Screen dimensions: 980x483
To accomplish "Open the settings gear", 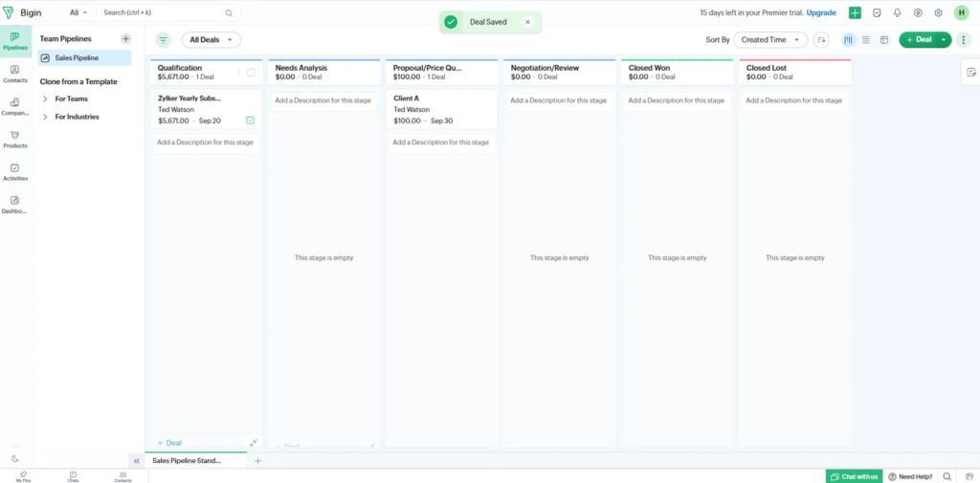I will coord(938,12).
